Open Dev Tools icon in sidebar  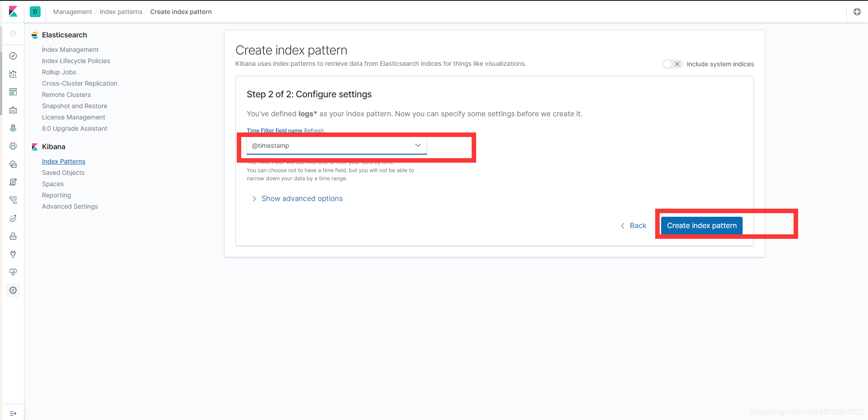point(13,254)
